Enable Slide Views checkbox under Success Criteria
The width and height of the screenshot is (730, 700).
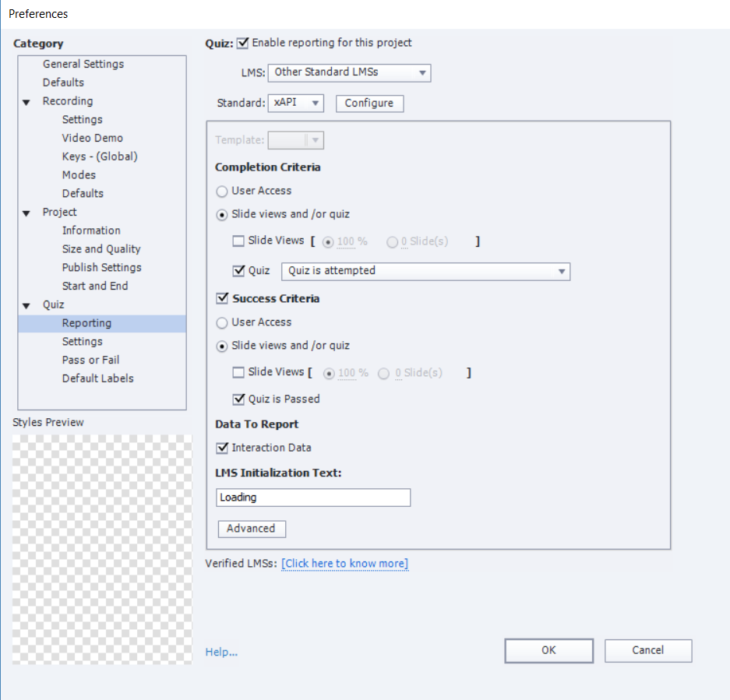coord(238,372)
